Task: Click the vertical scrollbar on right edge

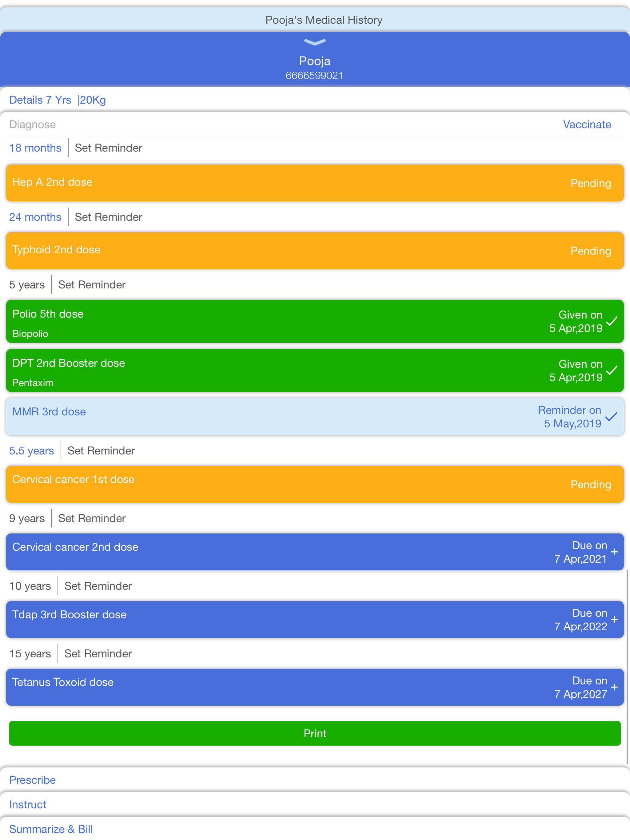Action: click(627, 667)
